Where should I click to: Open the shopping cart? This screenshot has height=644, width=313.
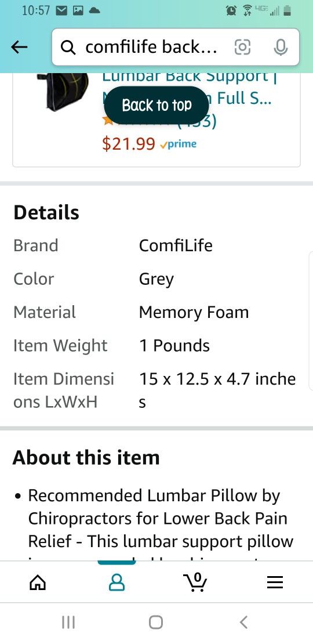point(195,581)
